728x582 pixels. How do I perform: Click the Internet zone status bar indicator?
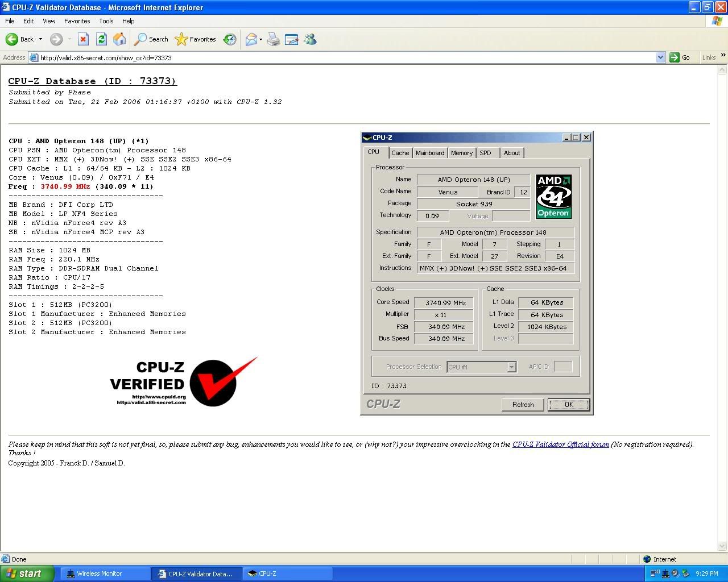660,559
